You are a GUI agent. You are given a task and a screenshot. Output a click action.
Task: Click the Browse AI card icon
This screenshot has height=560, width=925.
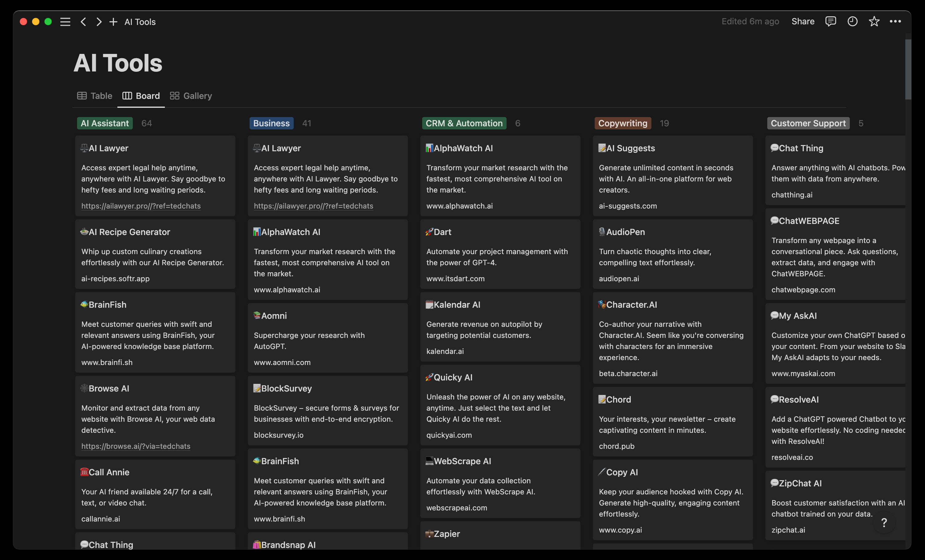point(84,388)
